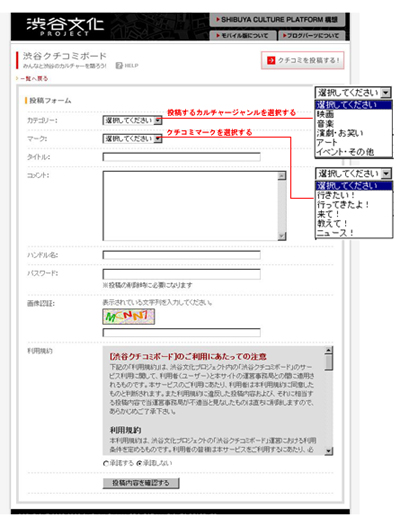Open the モバイル版について tab
Viewport: 400px width, 526px height.
click(243, 36)
